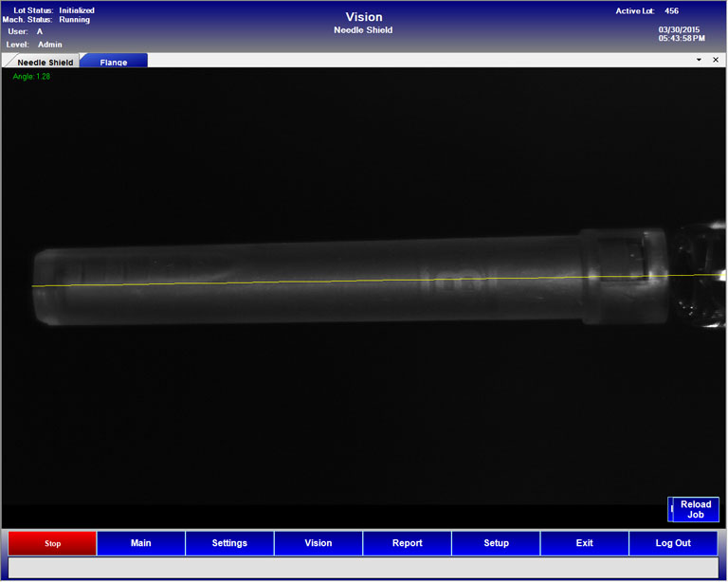Viewport: 728px width, 582px height.
Task: Log Out of the Admin session
Action: (673, 543)
